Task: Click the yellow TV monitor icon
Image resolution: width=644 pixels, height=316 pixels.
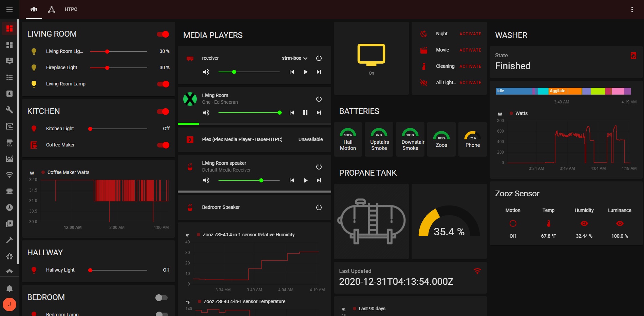Action: [x=371, y=55]
